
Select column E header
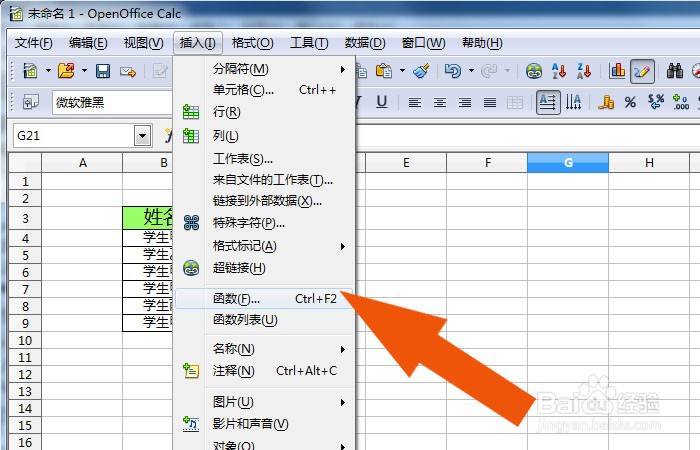coord(406,162)
